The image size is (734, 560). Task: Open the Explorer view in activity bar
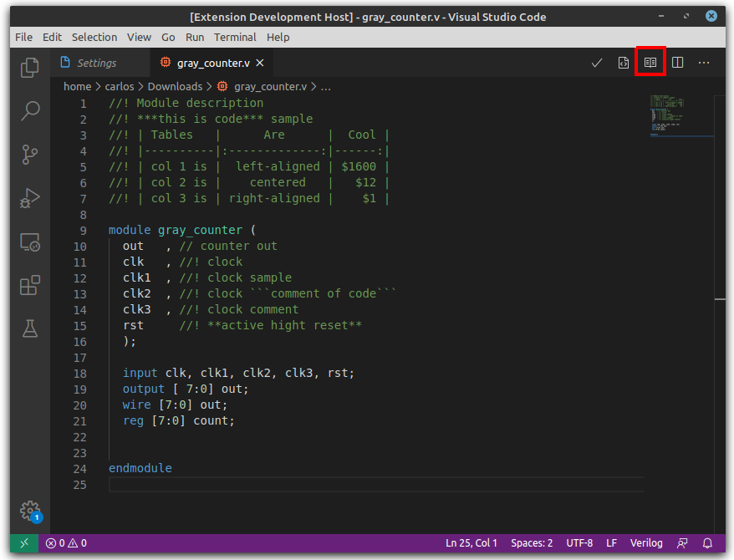click(30, 68)
